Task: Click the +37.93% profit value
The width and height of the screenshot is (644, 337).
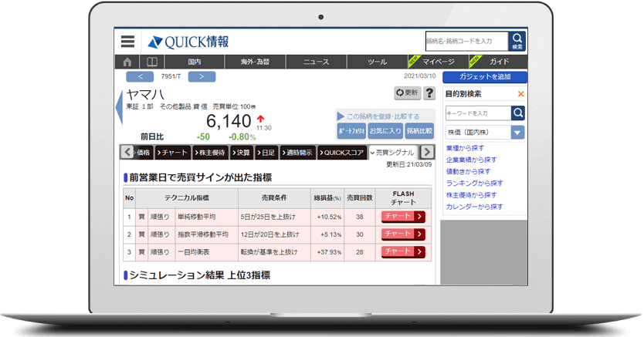Action: coord(329,252)
